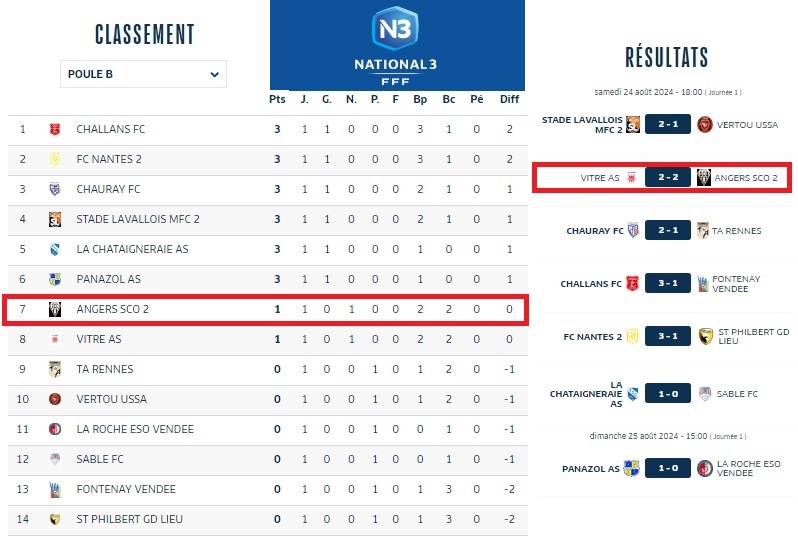Click the 1 - 0 Panazol vs La Roche score
The image size is (798, 544).
tap(667, 468)
